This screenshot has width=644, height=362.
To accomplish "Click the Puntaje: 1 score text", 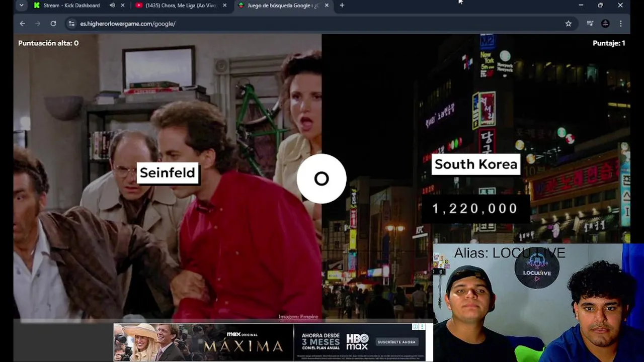I will [609, 43].
